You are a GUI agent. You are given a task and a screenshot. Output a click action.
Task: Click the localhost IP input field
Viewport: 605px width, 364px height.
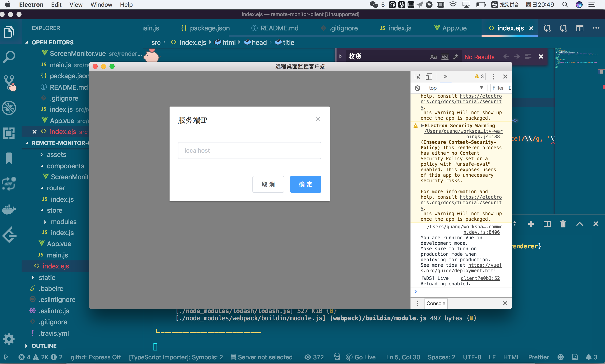click(x=249, y=150)
